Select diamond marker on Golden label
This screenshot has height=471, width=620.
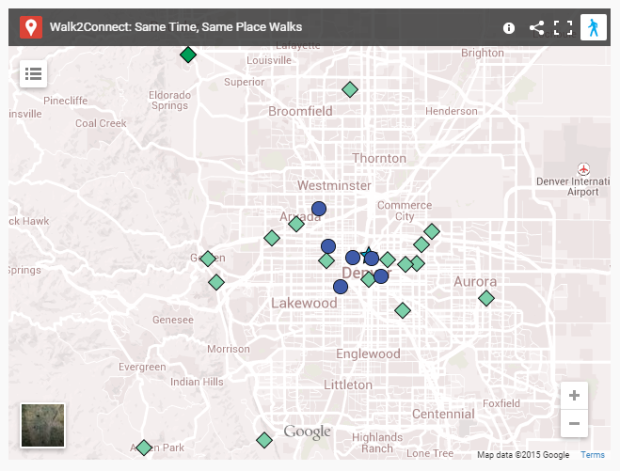pyautogui.click(x=208, y=259)
